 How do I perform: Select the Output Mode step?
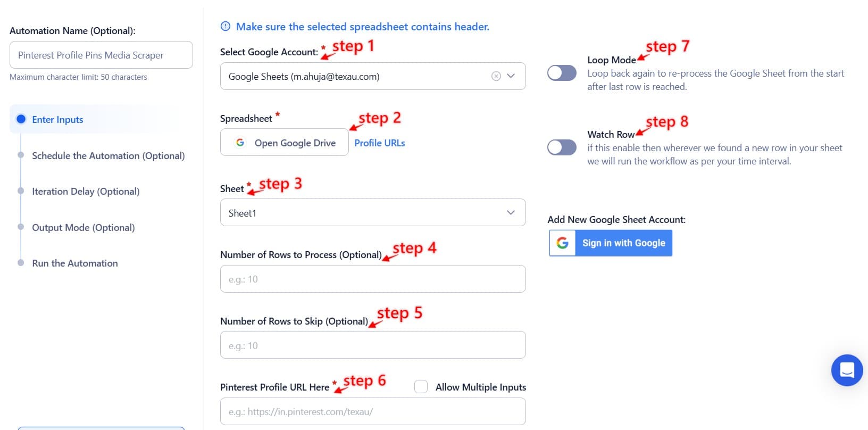click(x=83, y=228)
